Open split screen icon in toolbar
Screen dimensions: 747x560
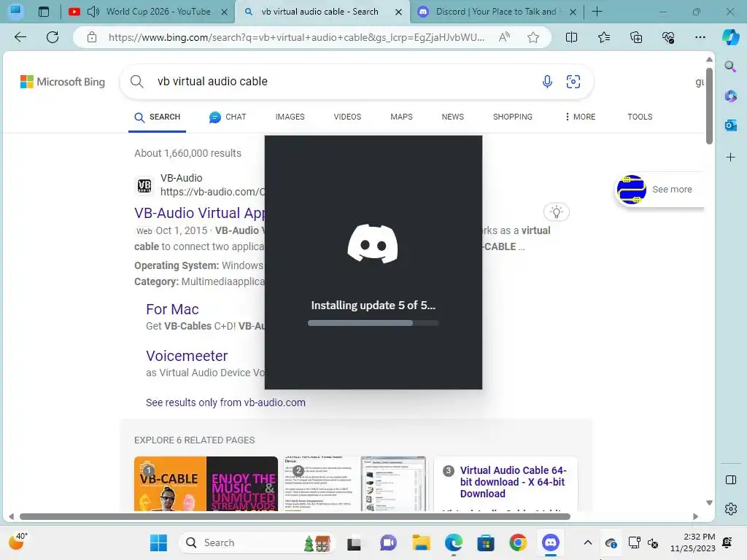click(571, 37)
